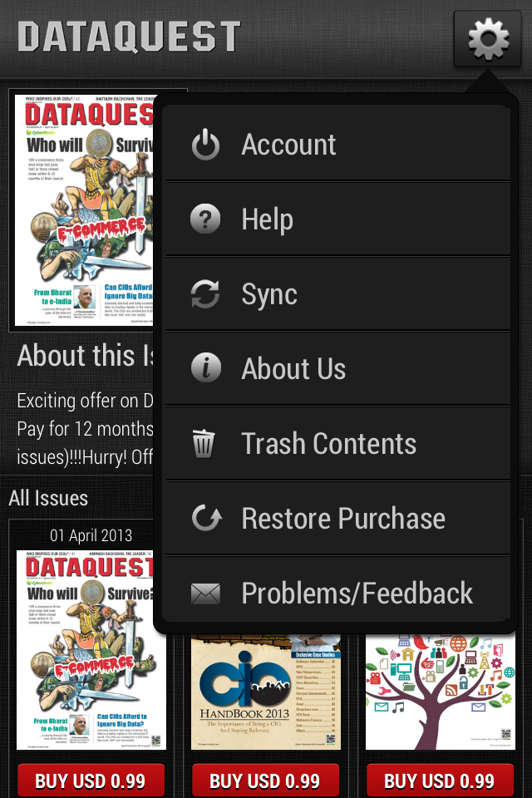Click the "All Issues" section label

click(48, 498)
